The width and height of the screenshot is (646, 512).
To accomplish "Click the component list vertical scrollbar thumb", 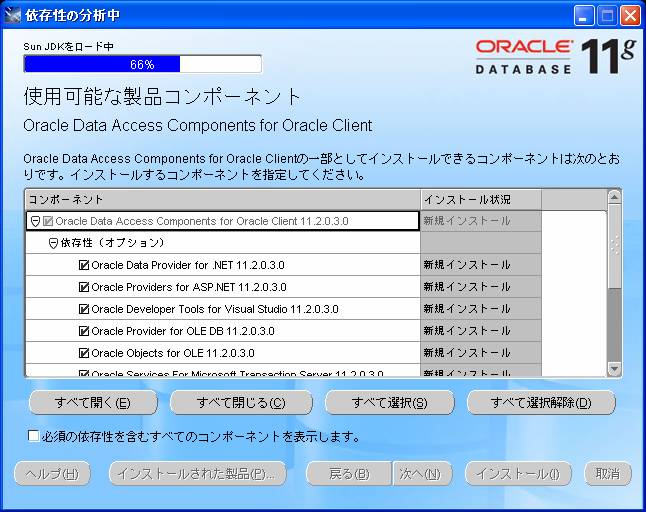I will pyautogui.click(x=614, y=246).
